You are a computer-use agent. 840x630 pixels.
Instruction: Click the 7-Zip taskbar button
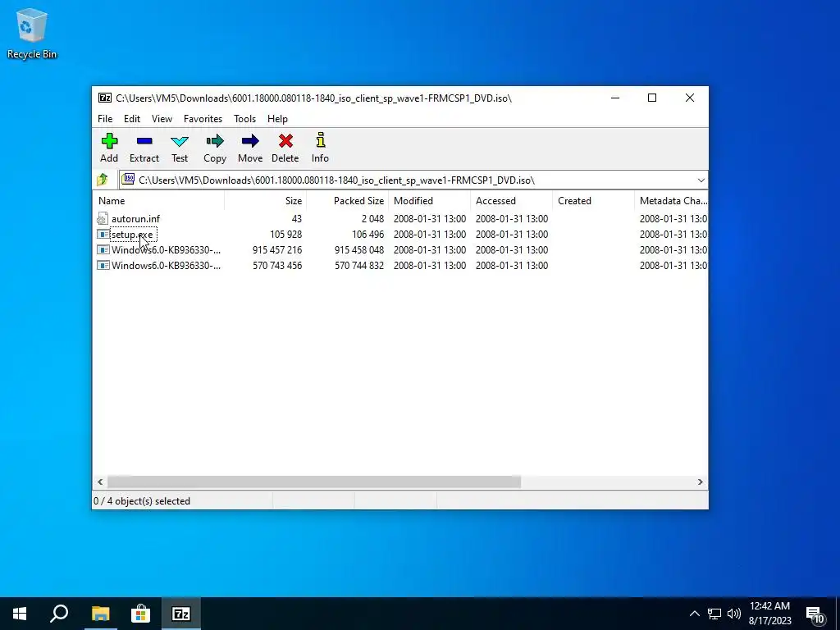click(180, 614)
